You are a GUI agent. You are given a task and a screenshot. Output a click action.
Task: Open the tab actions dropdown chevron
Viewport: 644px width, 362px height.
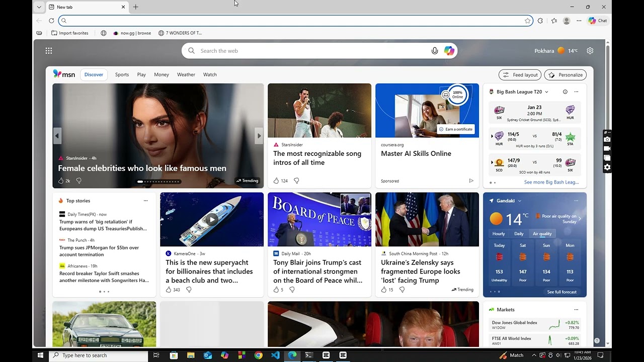click(x=39, y=7)
